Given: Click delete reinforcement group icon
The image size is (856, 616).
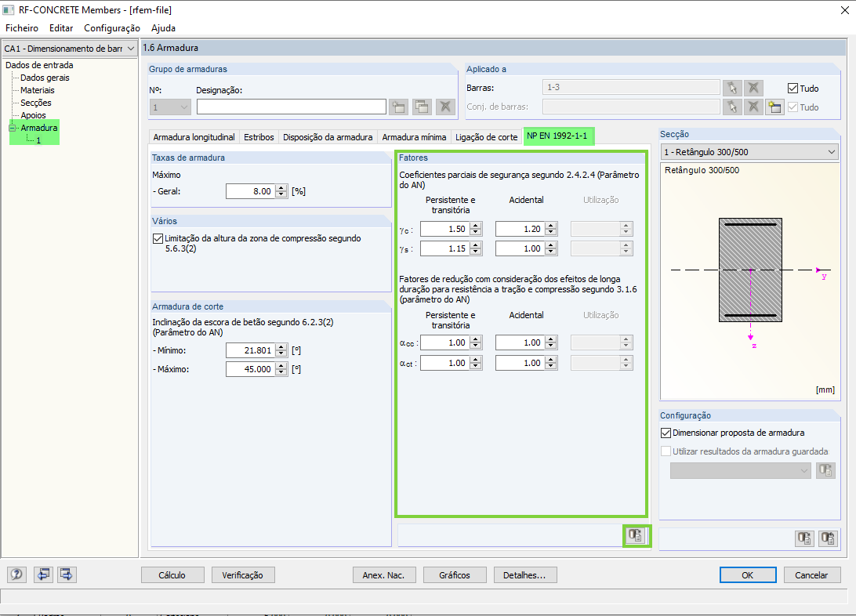Looking at the screenshot, I should (x=445, y=107).
